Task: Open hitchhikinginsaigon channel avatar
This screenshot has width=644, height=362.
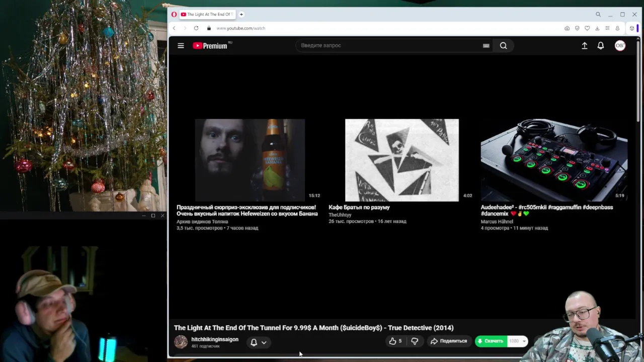Action: 181,342
